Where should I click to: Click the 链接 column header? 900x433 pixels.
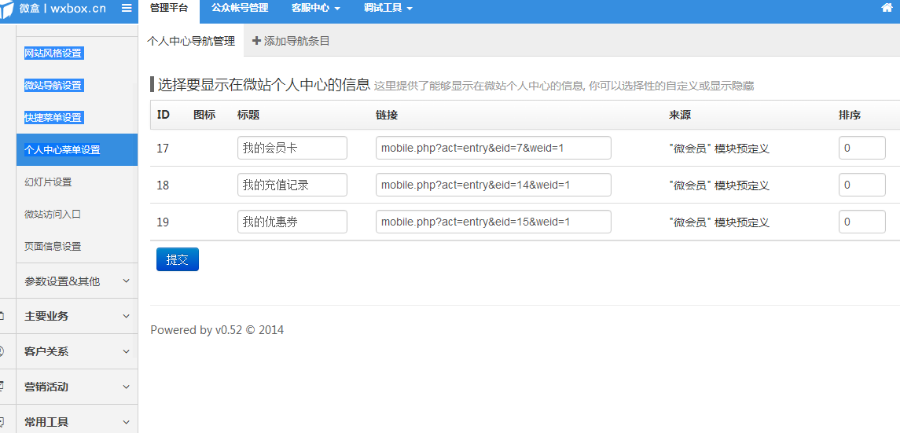(x=387, y=115)
